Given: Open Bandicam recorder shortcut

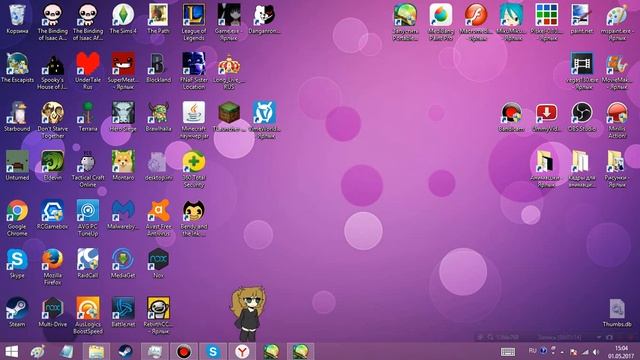Looking at the screenshot, I should (511, 117).
